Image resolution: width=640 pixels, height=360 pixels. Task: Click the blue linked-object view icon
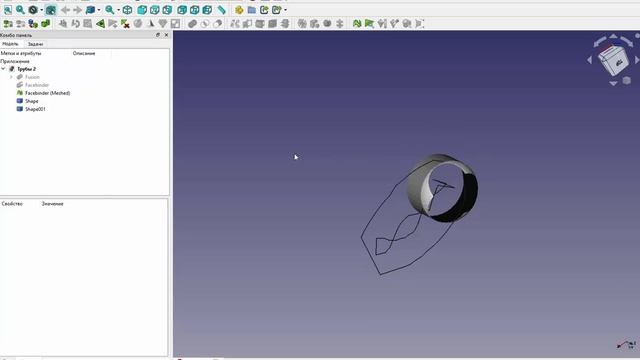coord(90,10)
